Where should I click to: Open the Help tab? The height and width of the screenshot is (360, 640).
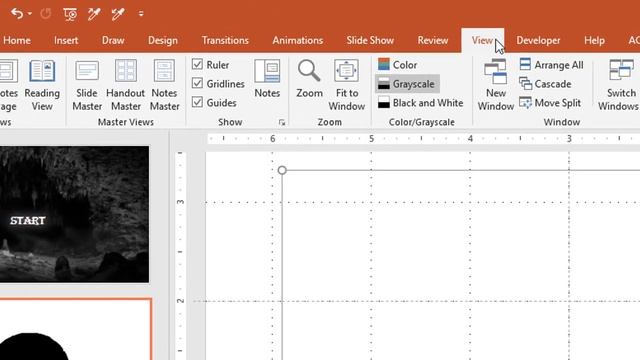pos(594,40)
